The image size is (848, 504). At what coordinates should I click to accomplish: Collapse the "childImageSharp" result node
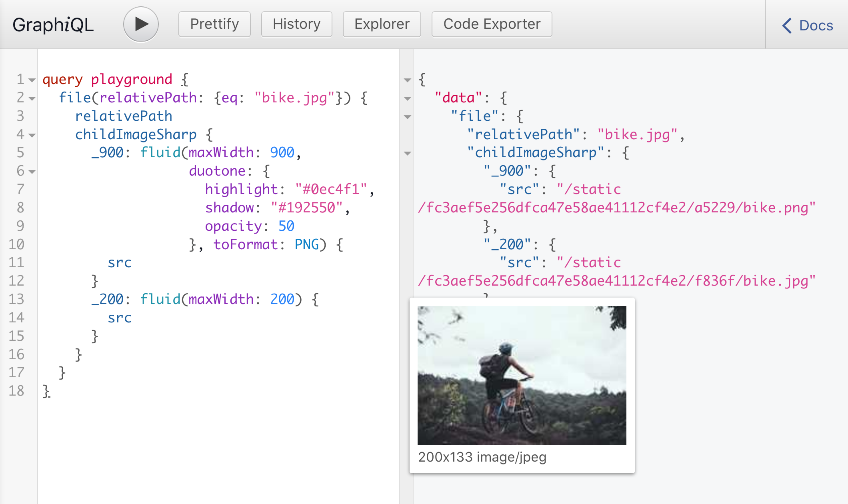tap(408, 153)
